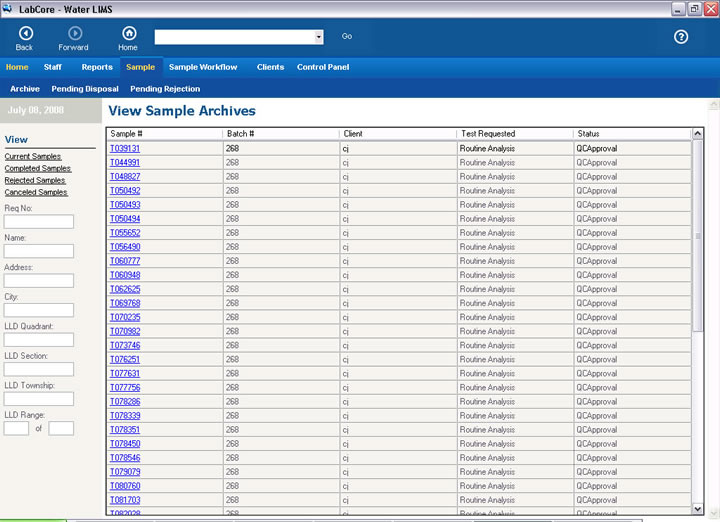
Task: Open sample T050492 link
Action: coord(125,191)
